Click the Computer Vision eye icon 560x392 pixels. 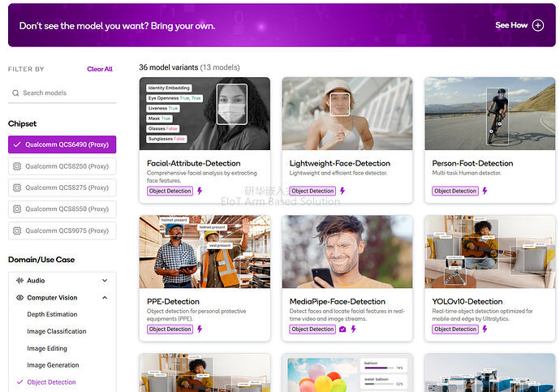click(19, 298)
